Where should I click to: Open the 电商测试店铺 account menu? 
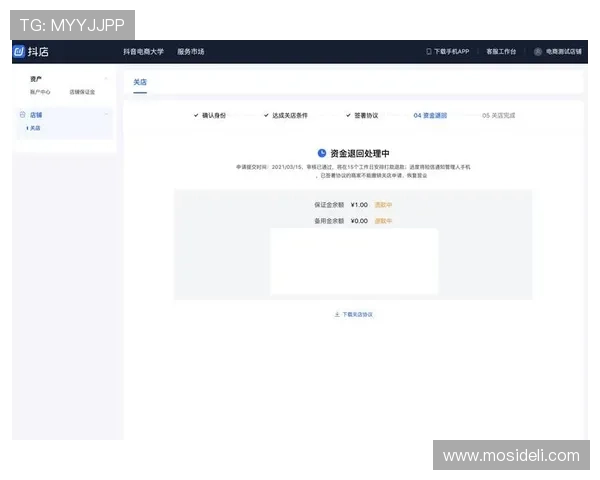[x=564, y=51]
